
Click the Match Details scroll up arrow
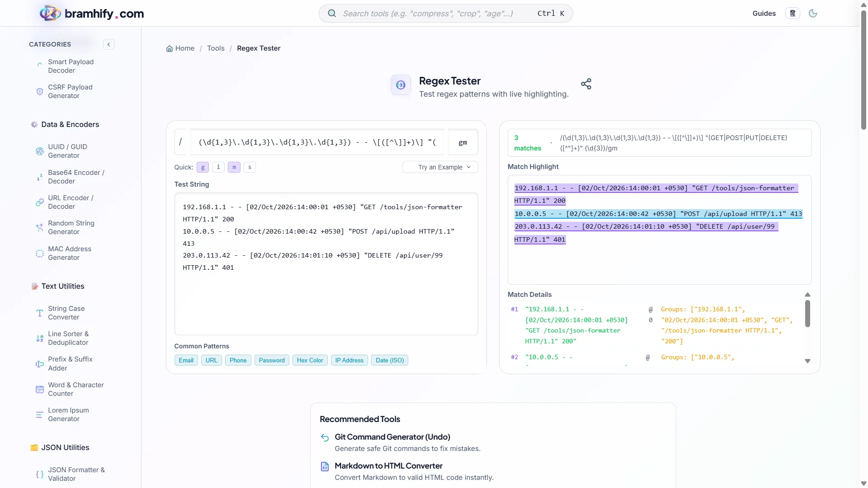click(x=807, y=295)
